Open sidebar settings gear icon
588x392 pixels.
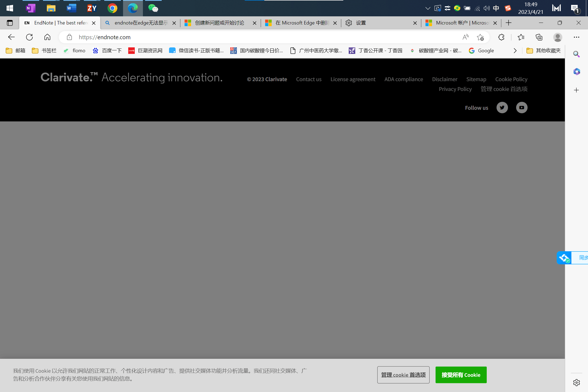(x=576, y=382)
